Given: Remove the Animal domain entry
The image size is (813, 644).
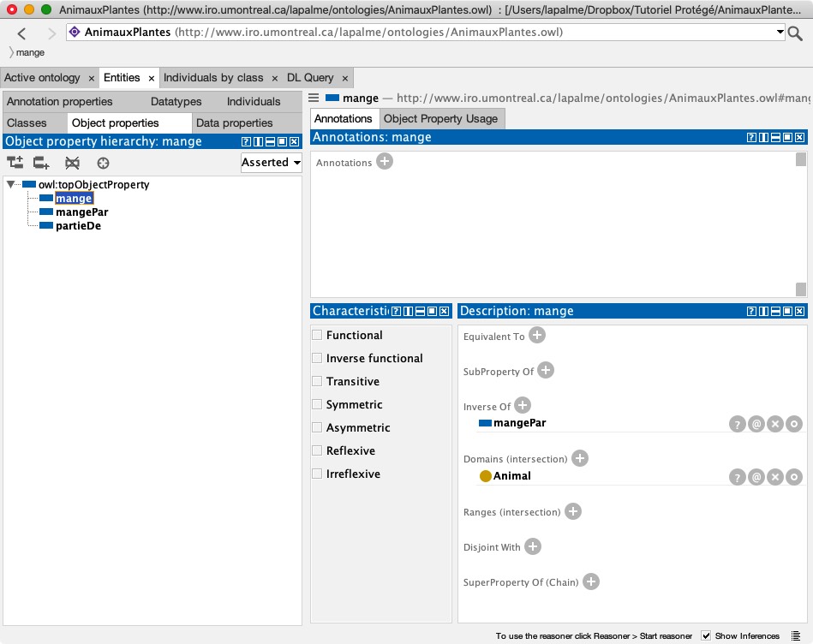Looking at the screenshot, I should point(775,477).
